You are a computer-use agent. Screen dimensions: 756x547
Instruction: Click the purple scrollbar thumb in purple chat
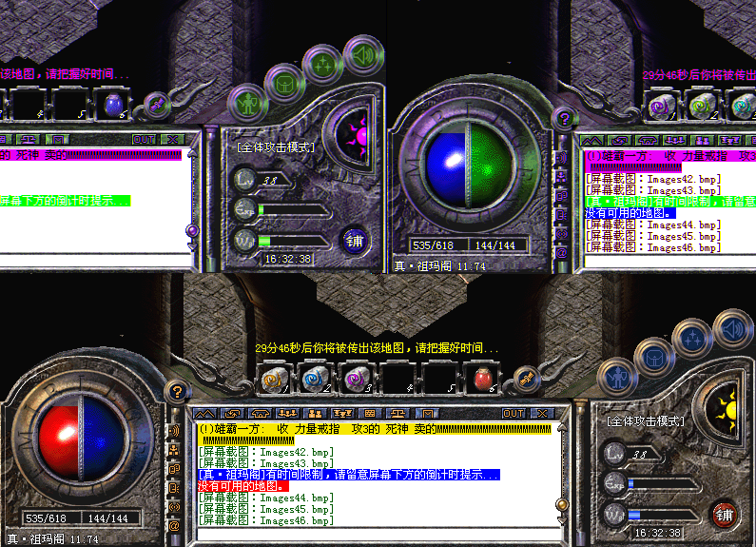[192, 230]
